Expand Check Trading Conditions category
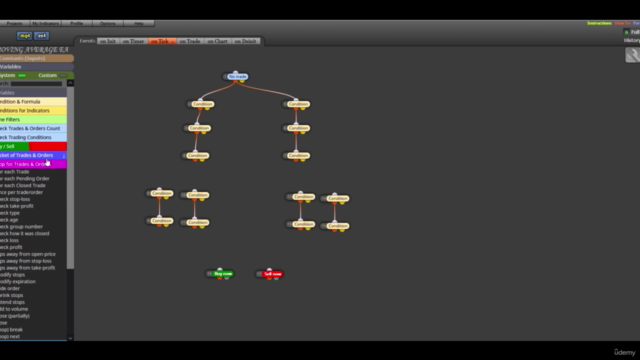The height and width of the screenshot is (360, 640). click(x=33, y=138)
